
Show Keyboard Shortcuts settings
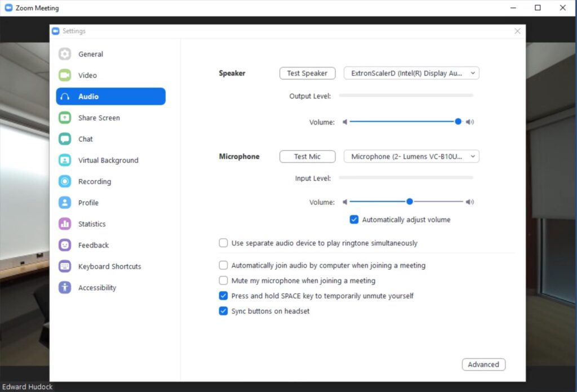coord(111,266)
